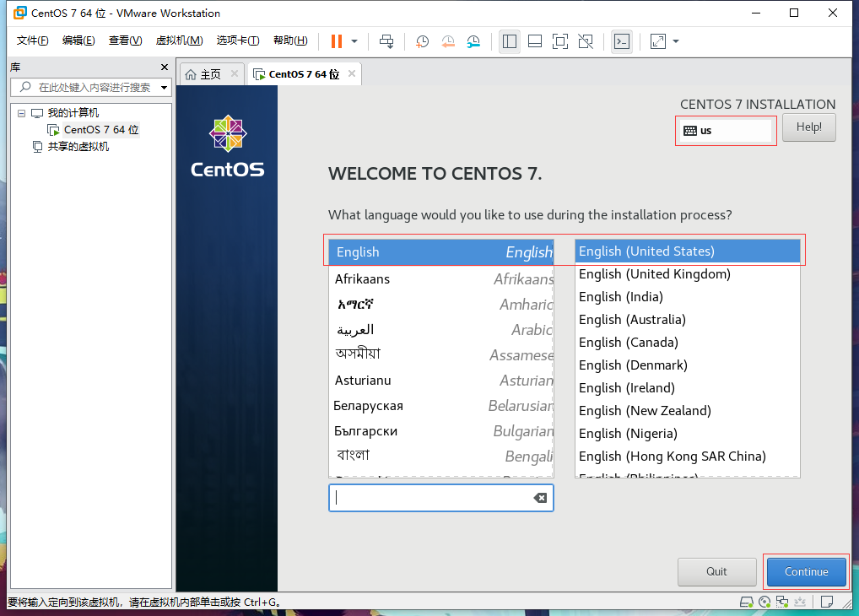This screenshot has width=859, height=616.
Task: Select Afrikaans in the language list
Action: [x=441, y=279]
